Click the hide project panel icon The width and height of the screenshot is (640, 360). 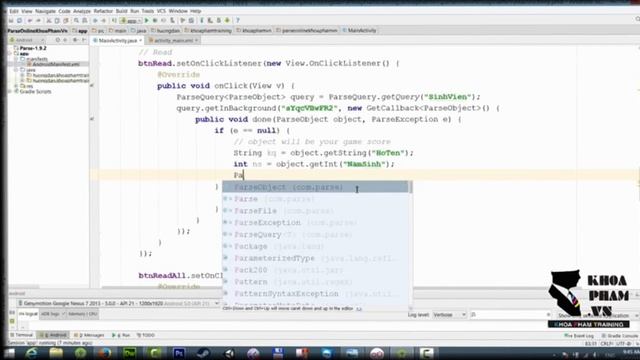point(84,40)
